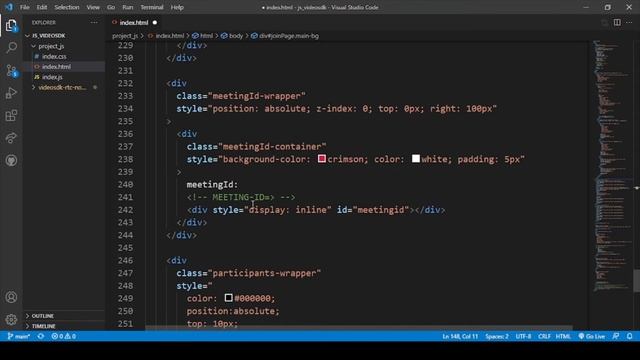Synchronize changes in the status bar
640x360 pixels.
click(41, 336)
